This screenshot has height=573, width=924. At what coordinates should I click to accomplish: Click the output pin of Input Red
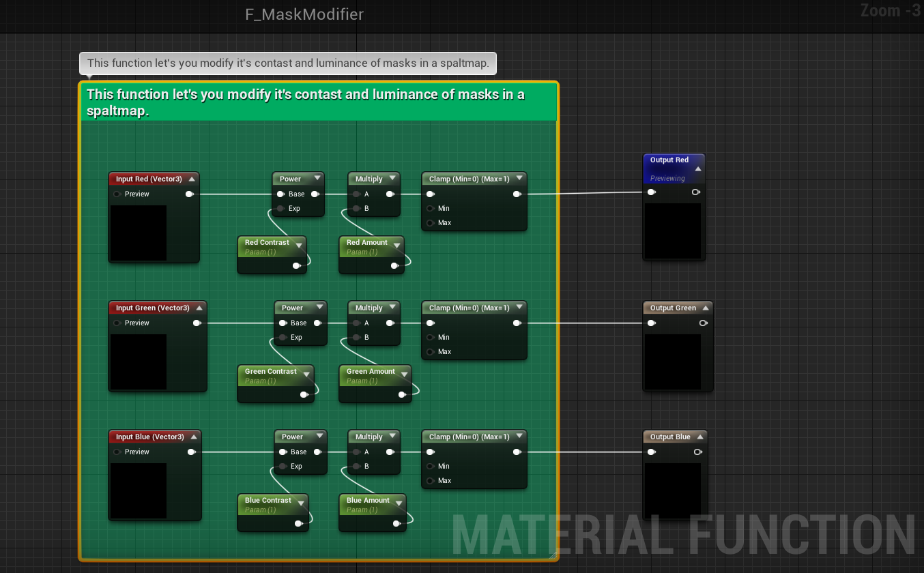point(190,194)
